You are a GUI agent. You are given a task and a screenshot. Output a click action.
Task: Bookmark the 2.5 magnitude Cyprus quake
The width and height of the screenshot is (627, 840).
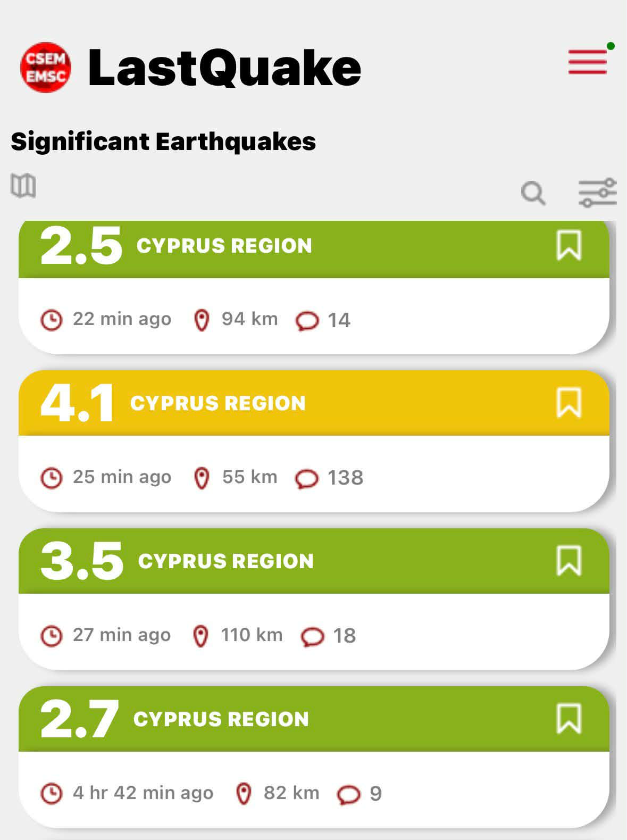[x=569, y=245]
